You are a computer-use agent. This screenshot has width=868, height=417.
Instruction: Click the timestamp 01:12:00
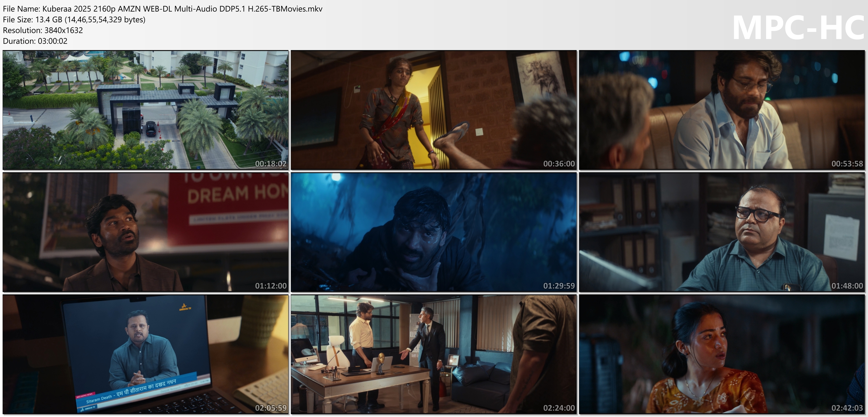pyautogui.click(x=271, y=286)
